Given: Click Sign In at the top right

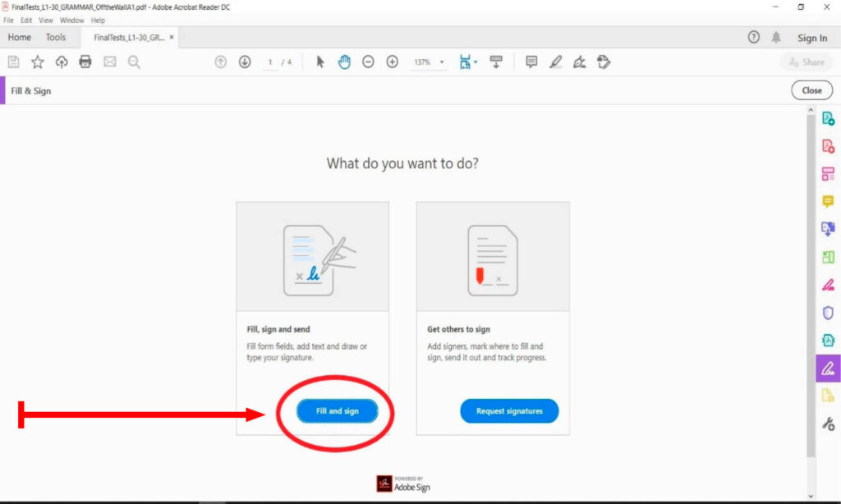Looking at the screenshot, I should click(812, 38).
